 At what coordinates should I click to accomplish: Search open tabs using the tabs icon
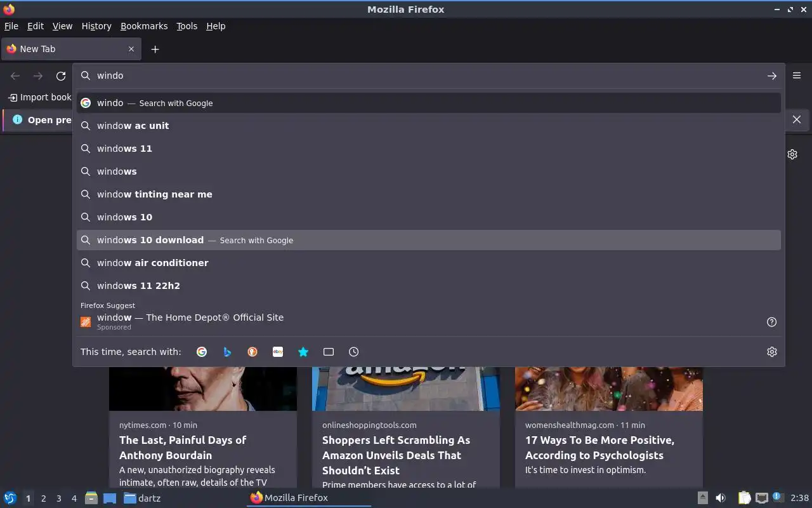pos(329,352)
